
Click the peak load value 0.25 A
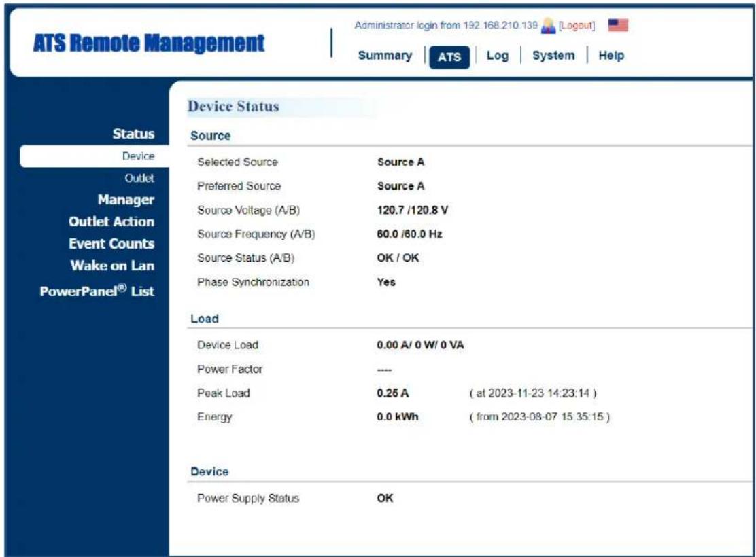[x=392, y=393]
